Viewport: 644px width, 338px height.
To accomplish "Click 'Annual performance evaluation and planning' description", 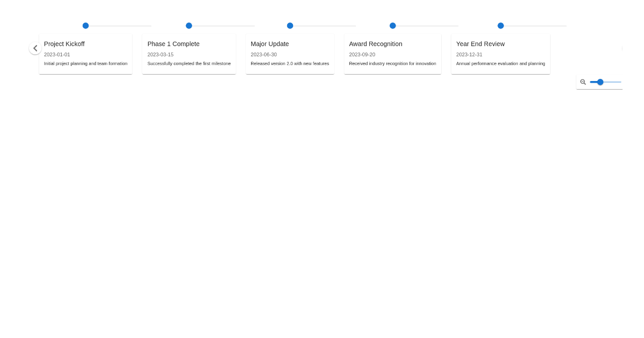I will [500, 64].
